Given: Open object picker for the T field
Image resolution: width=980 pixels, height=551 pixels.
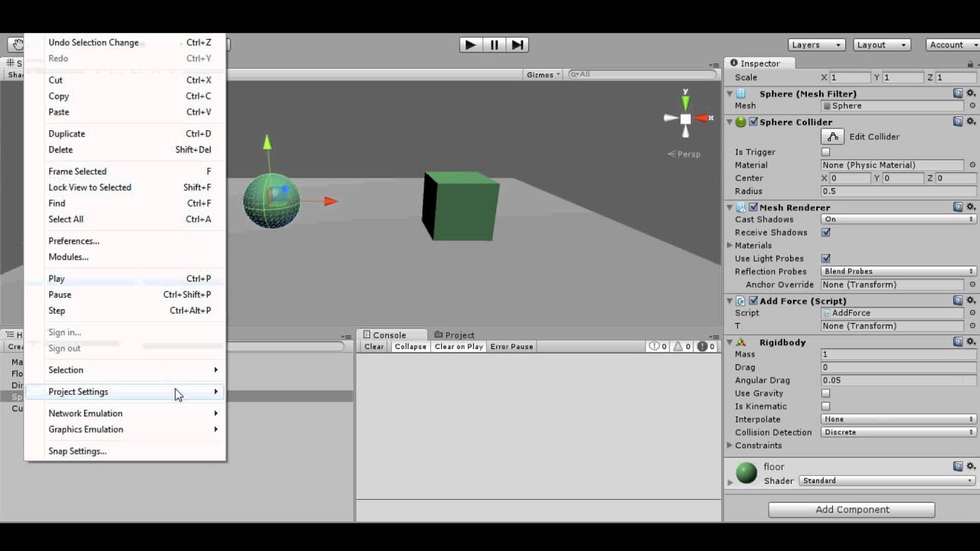Looking at the screenshot, I should pyautogui.click(x=972, y=326).
